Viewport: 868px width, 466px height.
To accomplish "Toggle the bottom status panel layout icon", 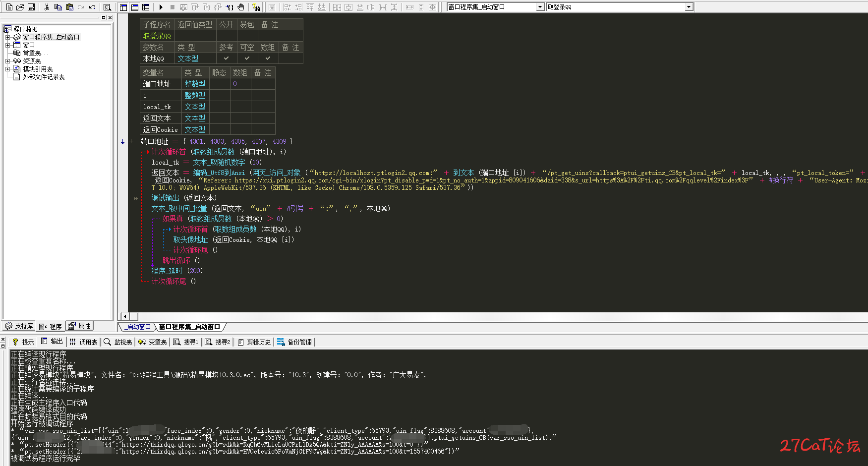I will (x=134, y=7).
